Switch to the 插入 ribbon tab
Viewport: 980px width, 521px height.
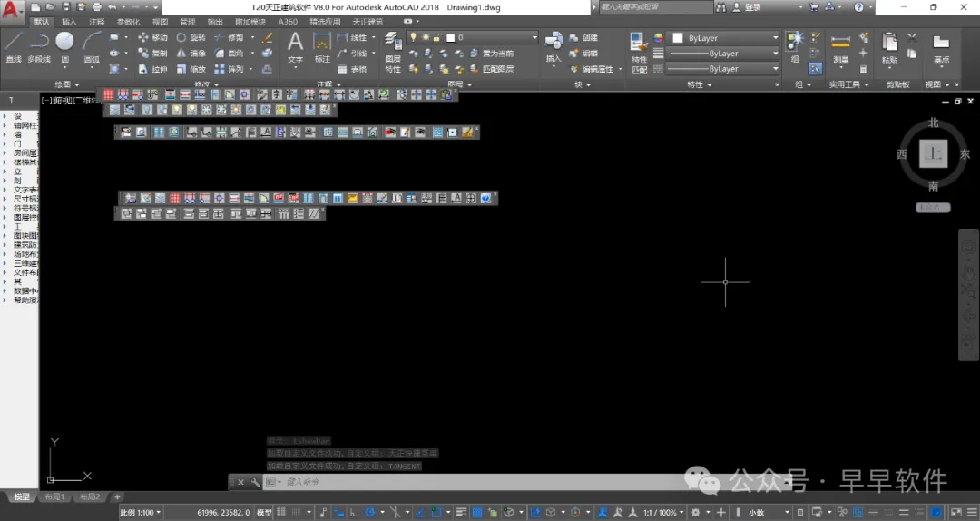(69, 21)
